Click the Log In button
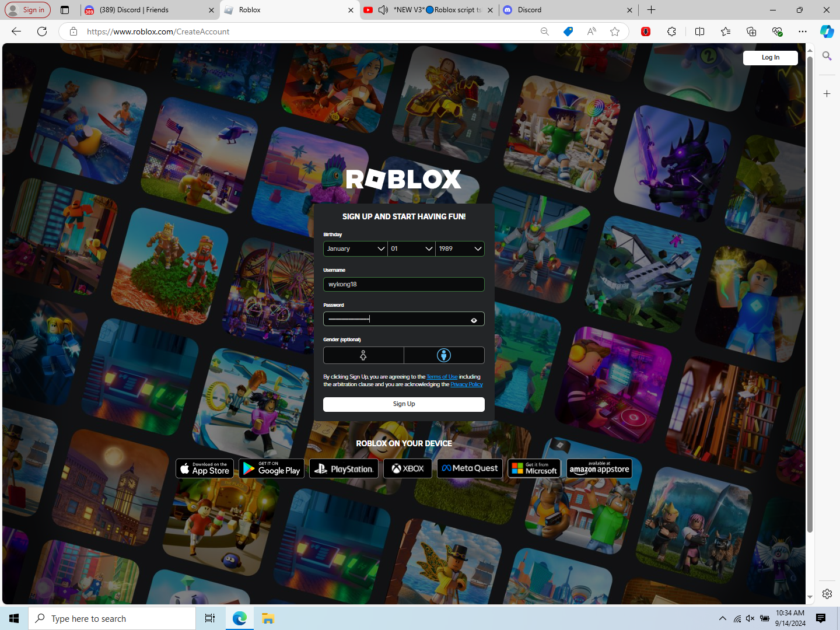 tap(770, 58)
